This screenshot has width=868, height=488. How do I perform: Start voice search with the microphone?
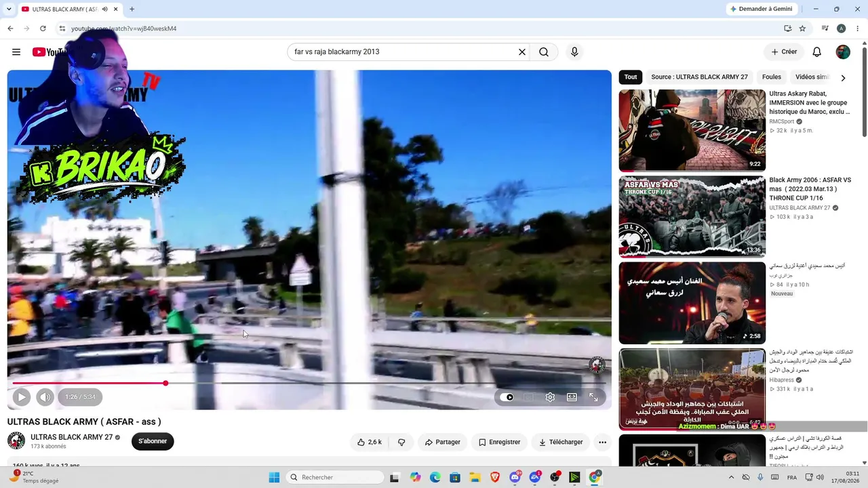(574, 52)
